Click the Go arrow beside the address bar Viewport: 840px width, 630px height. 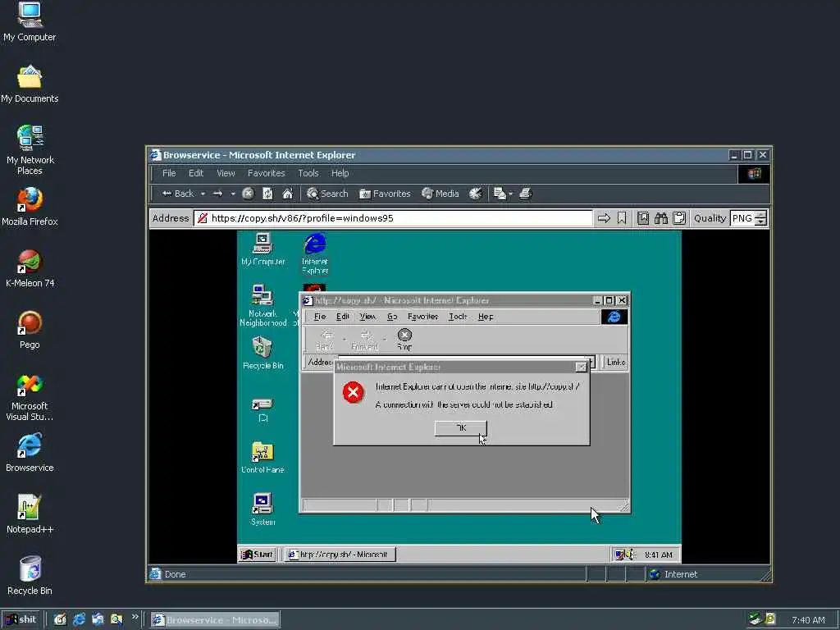(604, 218)
